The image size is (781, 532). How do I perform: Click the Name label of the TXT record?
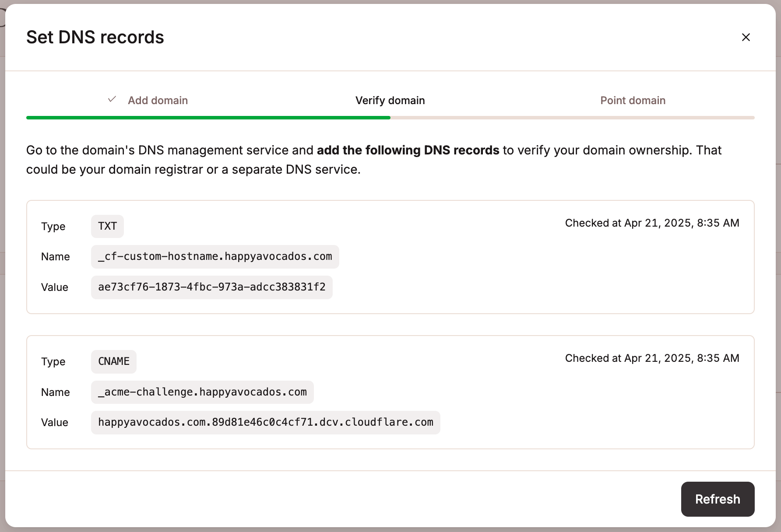(55, 256)
